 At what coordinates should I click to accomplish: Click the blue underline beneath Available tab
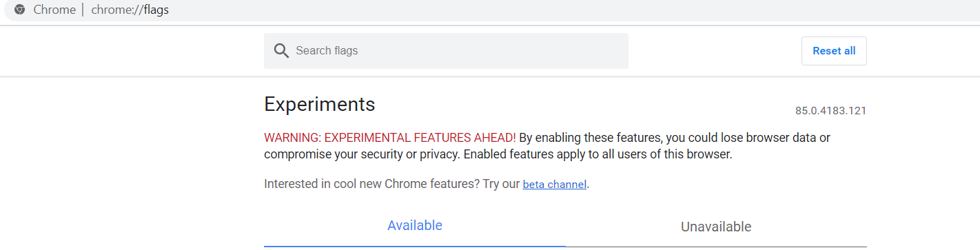(415, 246)
